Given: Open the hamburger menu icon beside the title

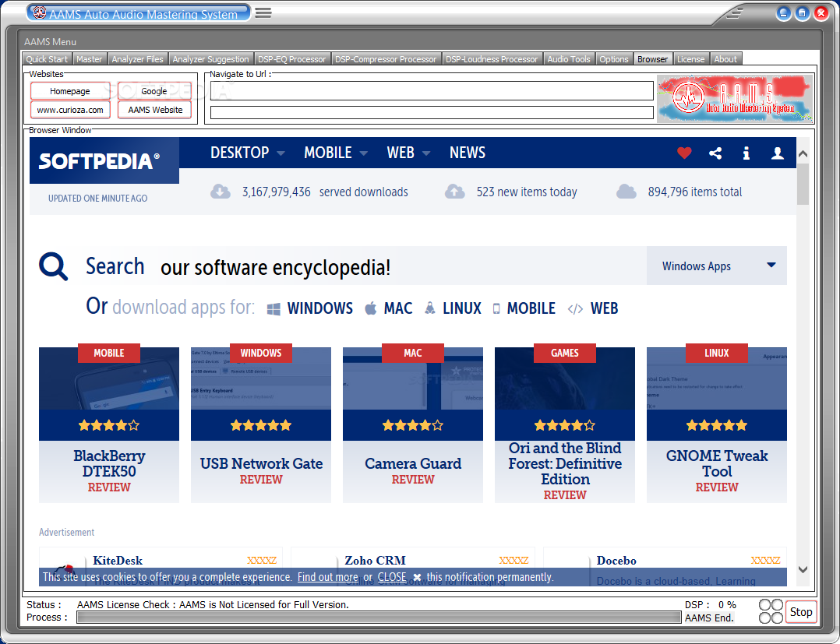Looking at the screenshot, I should pos(263,12).
